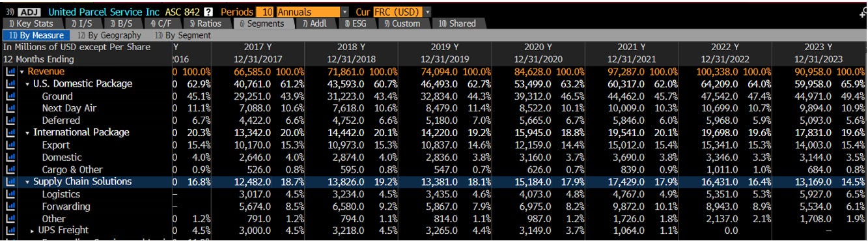Open chart icon for International Package row
The image size is (868, 241).
[10, 133]
